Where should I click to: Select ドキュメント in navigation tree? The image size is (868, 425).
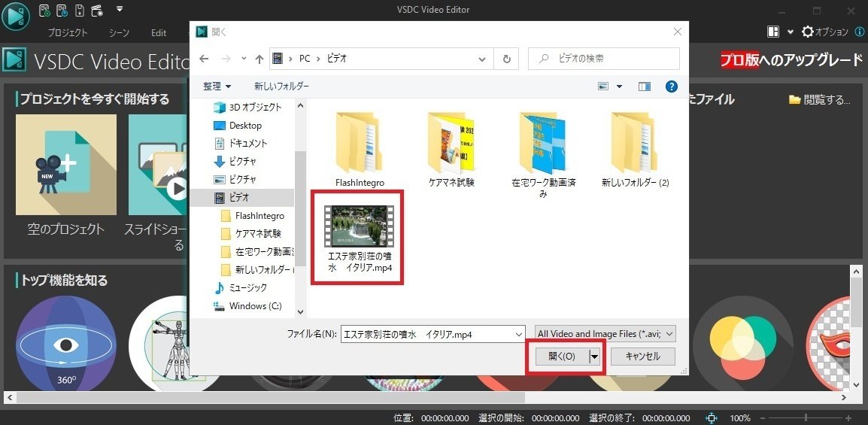[241, 144]
